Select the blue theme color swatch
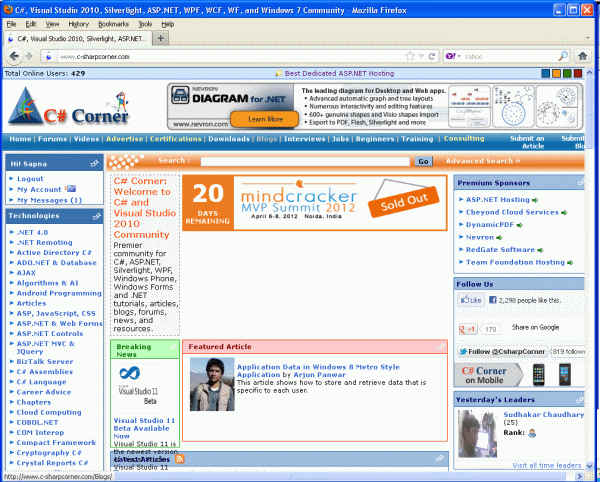This screenshot has width=600, height=482. tap(546, 73)
